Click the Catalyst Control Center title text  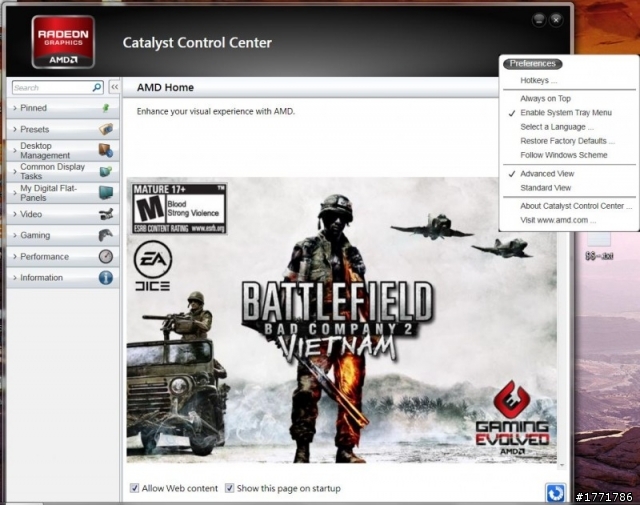pyautogui.click(x=197, y=43)
